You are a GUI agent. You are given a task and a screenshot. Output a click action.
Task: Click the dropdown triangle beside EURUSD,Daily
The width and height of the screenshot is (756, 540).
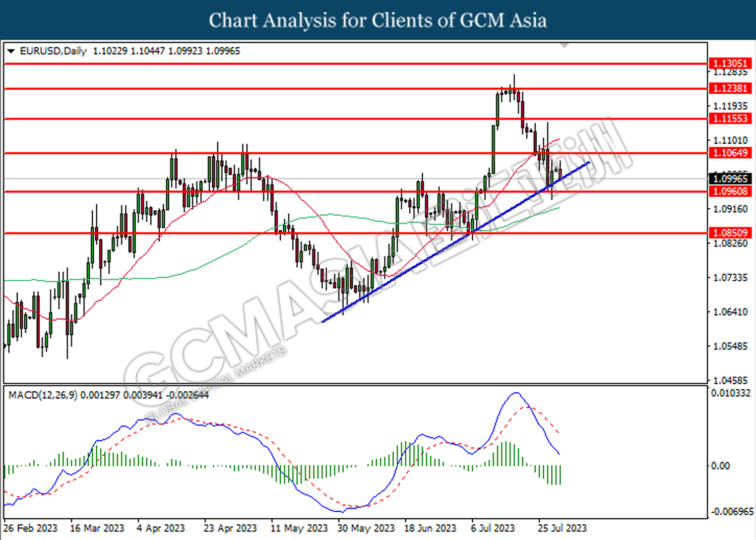click(11, 51)
